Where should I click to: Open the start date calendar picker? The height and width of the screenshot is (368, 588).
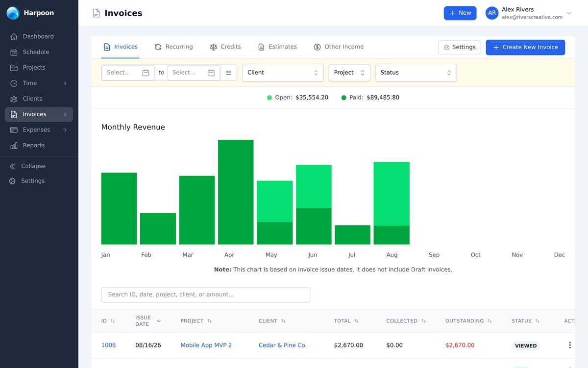pos(146,73)
